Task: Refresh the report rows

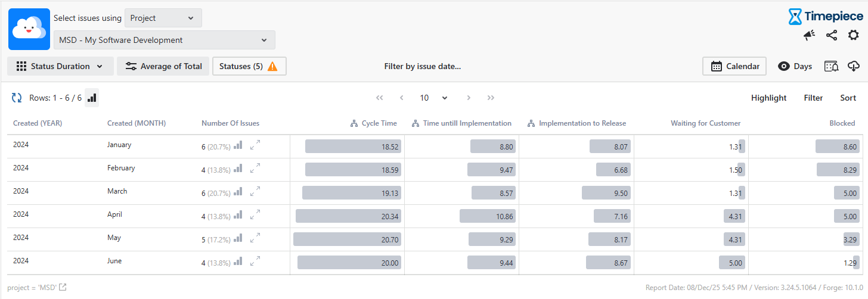Action: click(17, 98)
